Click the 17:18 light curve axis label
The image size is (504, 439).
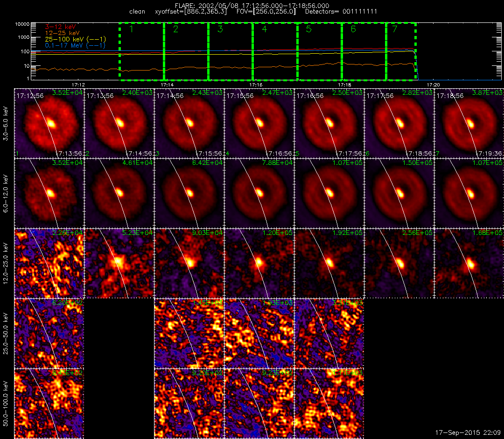344,85
